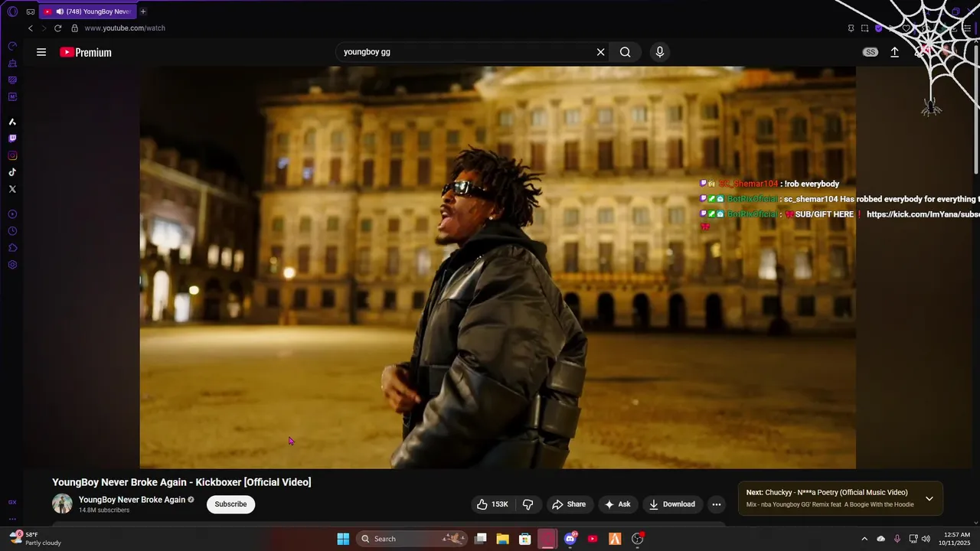980x551 pixels.
Task: Open clock showing 12:57 AM
Action: 956,539
